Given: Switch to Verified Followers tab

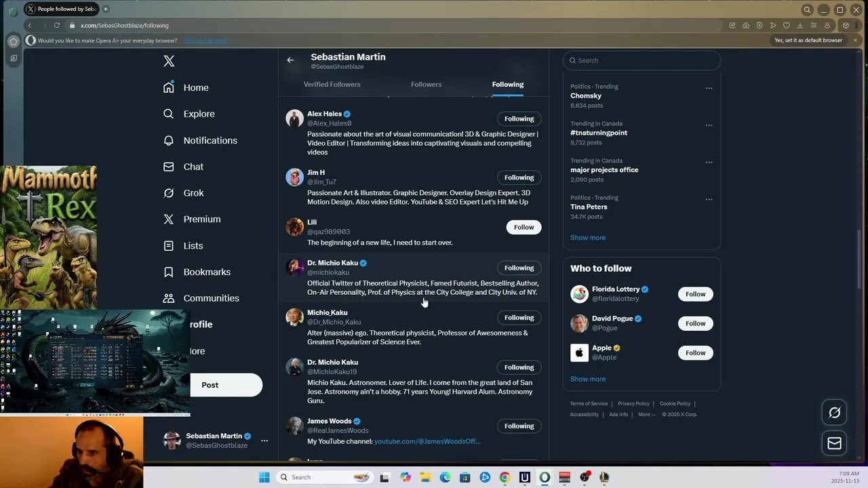Looking at the screenshot, I should tap(332, 85).
